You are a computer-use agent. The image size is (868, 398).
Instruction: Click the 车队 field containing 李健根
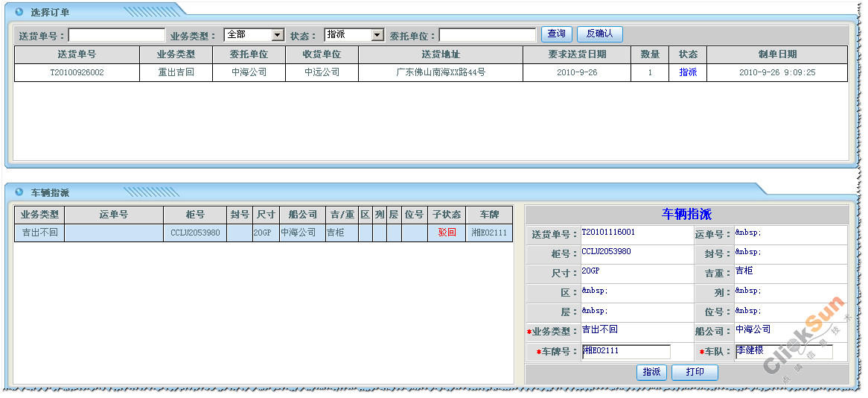[x=783, y=352]
